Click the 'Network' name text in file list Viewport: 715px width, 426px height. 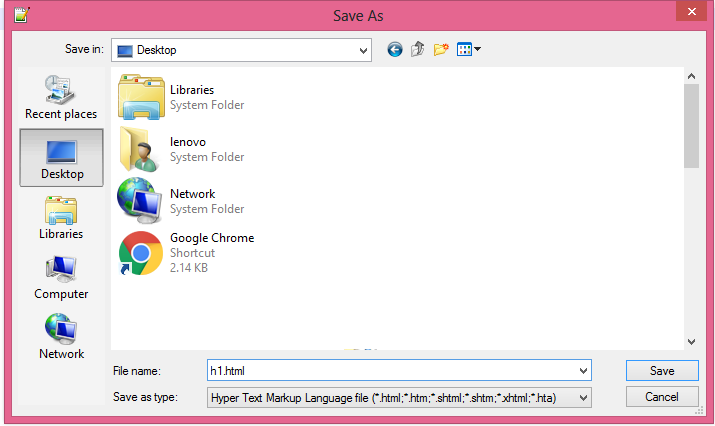(192, 194)
